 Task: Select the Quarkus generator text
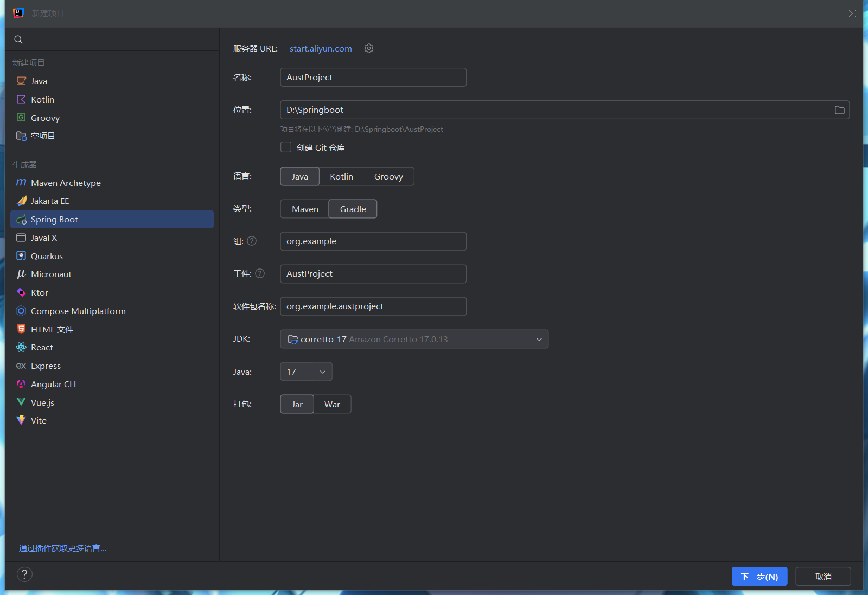click(47, 256)
